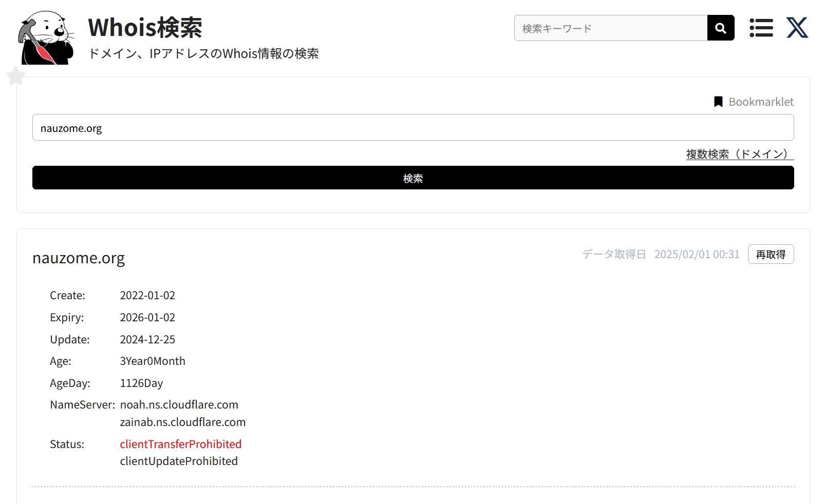Click the nauzome.org domain input field
The height and width of the screenshot is (504, 825).
coord(413,128)
